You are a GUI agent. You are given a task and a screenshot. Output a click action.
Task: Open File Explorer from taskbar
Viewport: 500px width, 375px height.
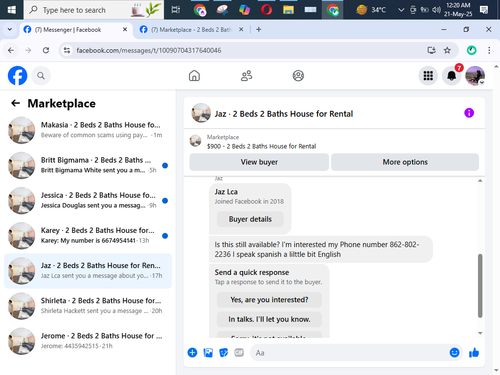pyautogui.click(x=288, y=10)
